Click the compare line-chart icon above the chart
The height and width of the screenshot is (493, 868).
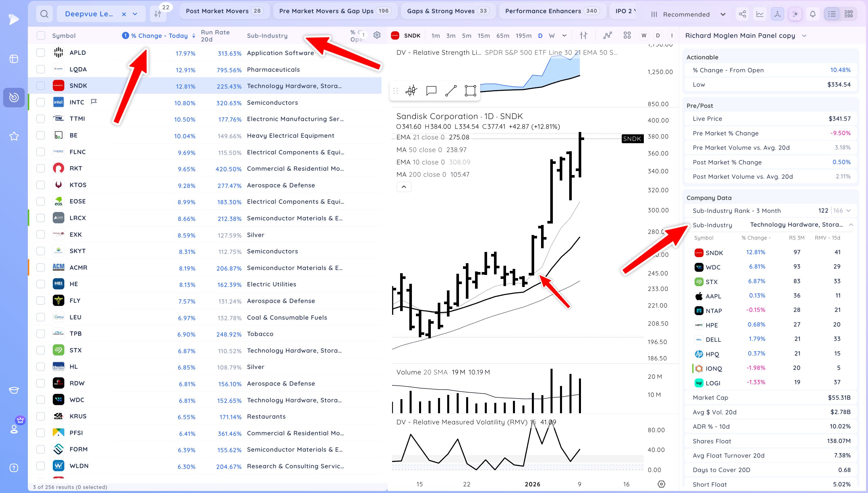pos(607,35)
